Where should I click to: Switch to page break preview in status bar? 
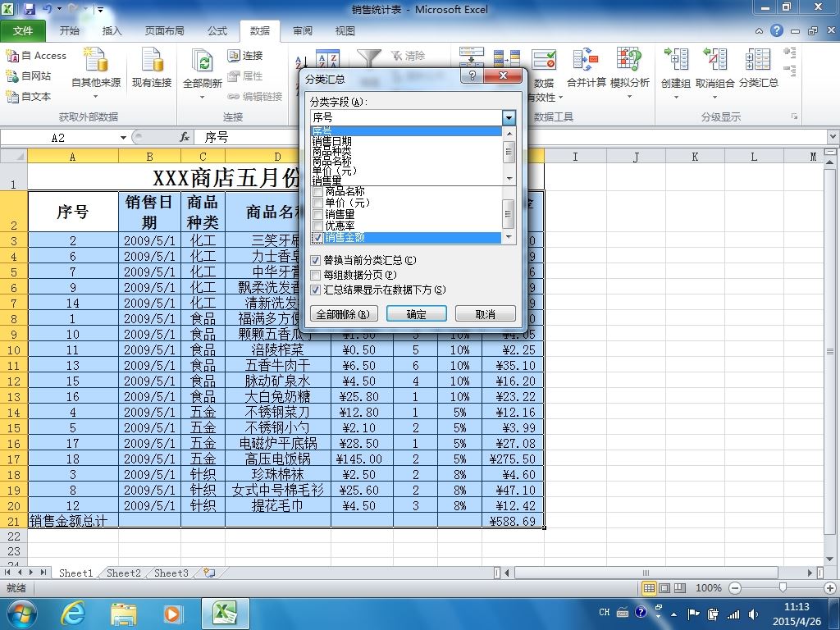680,587
